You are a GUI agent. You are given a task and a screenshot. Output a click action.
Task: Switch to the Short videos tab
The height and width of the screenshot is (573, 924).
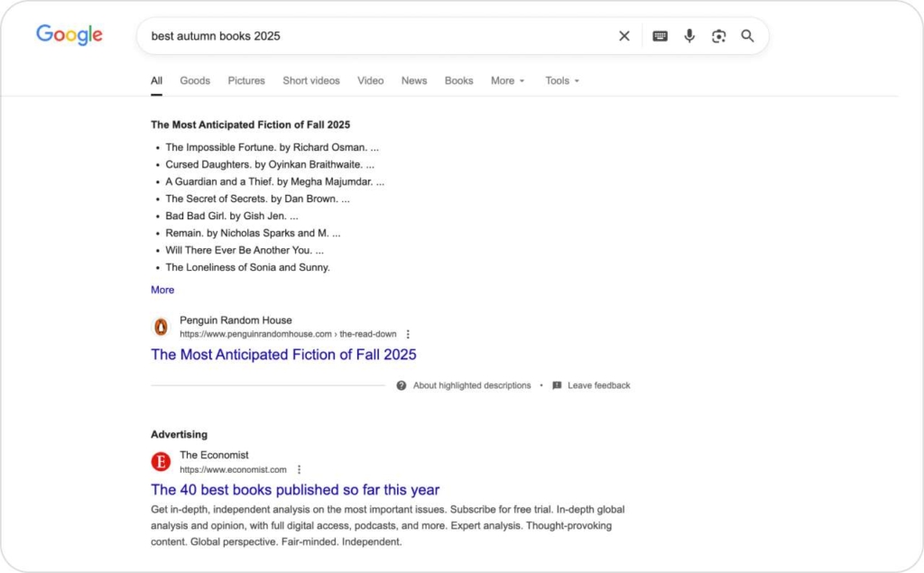tap(311, 80)
